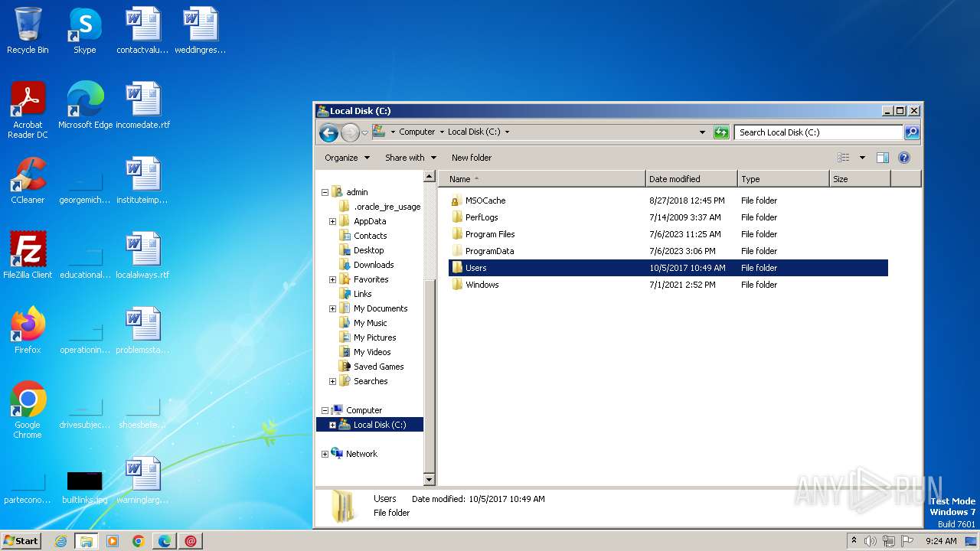Open Chrome from the taskbar

(139, 541)
